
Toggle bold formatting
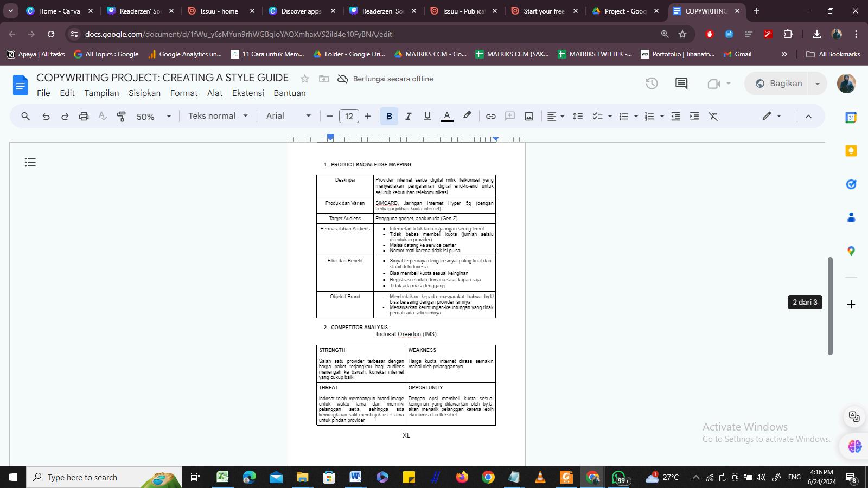(x=389, y=116)
